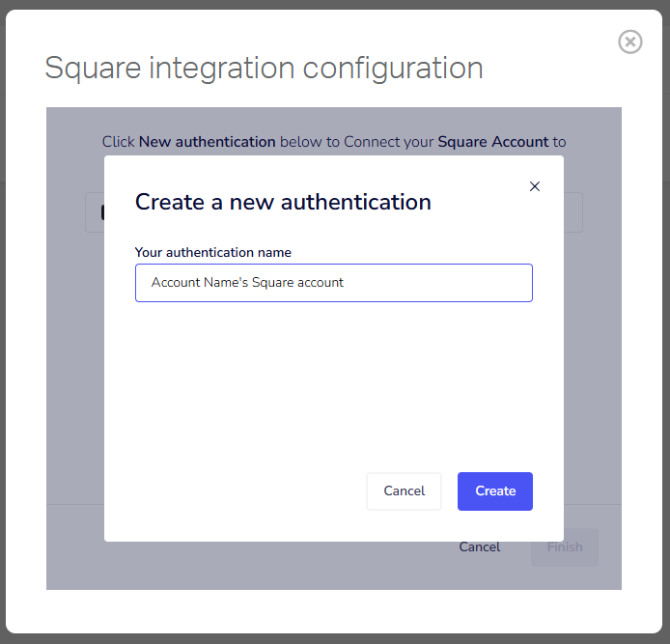Click the 'Square integration configuration' title

265,68
